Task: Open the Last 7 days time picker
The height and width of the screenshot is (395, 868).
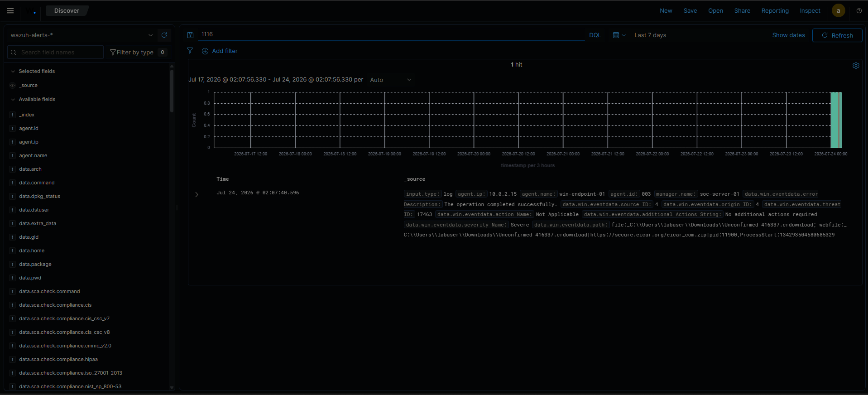Action: point(650,35)
